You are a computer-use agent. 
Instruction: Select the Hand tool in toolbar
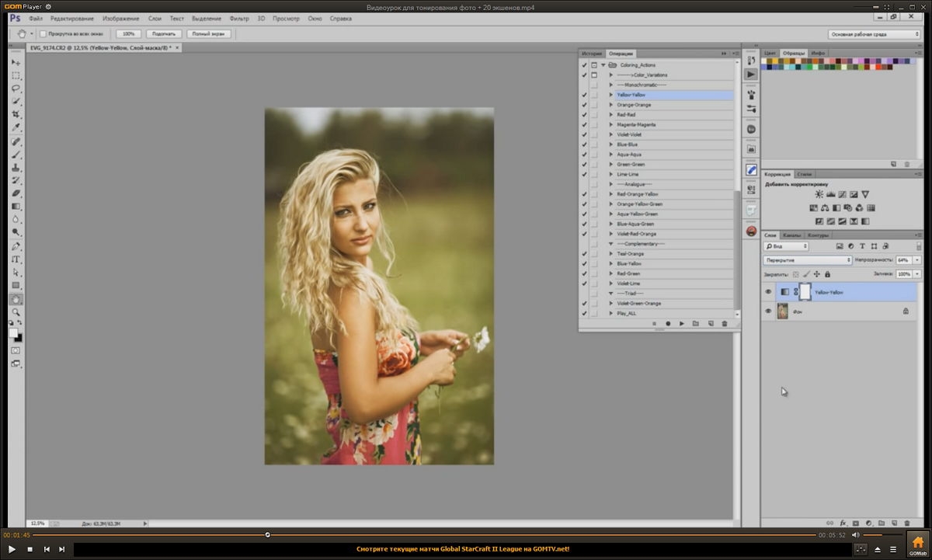16,299
